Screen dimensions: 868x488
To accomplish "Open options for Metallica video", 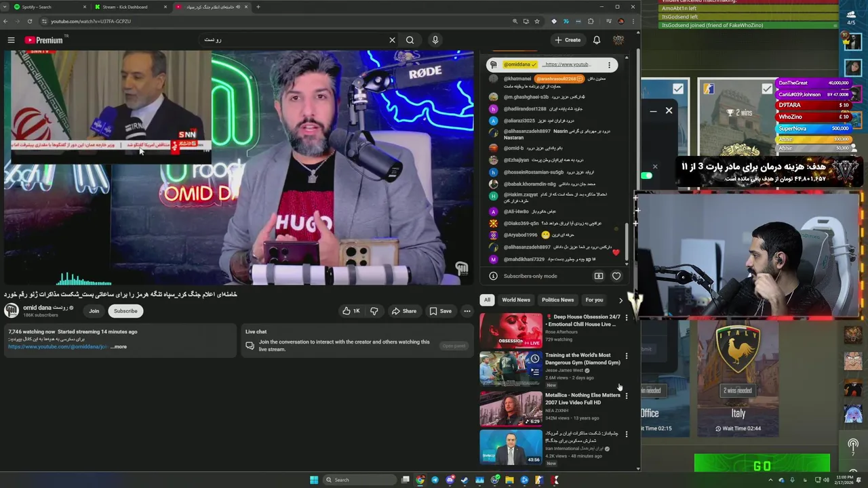I will point(627,395).
